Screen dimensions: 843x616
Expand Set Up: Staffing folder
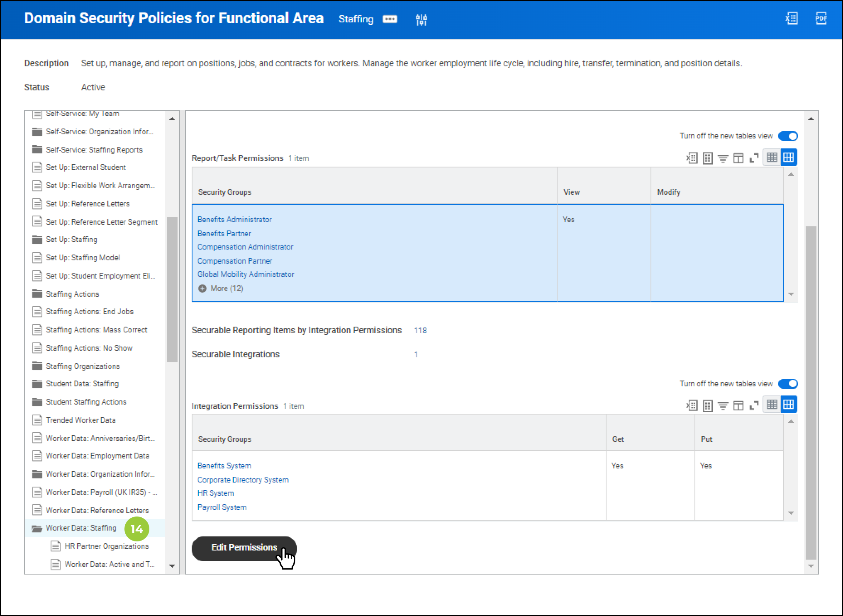37,239
